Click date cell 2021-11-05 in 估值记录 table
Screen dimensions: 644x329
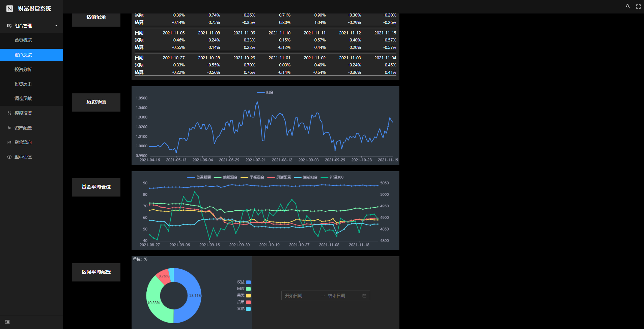click(x=174, y=33)
